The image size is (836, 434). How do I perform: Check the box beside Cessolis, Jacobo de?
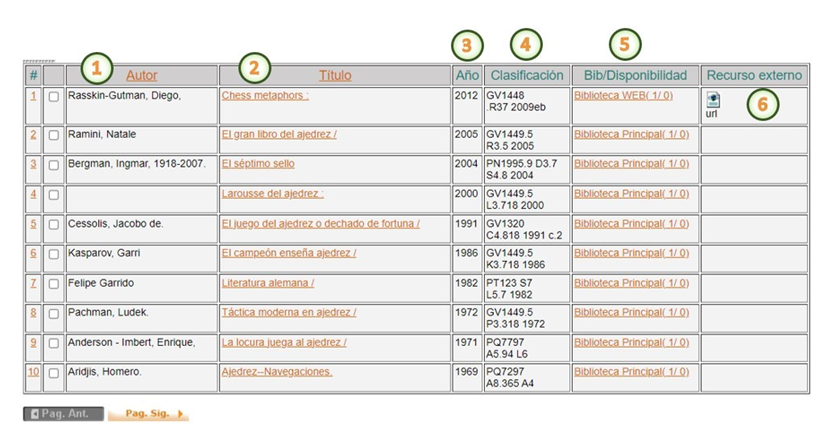tap(53, 224)
